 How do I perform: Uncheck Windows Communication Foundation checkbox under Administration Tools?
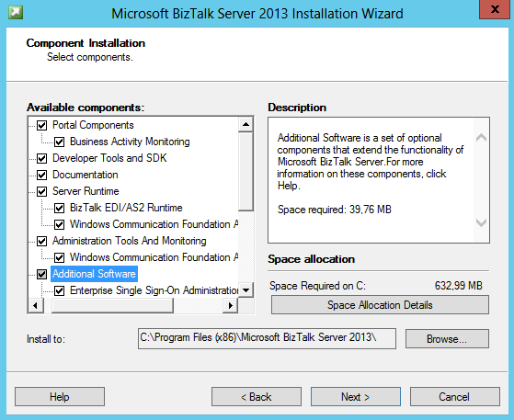coord(59,257)
